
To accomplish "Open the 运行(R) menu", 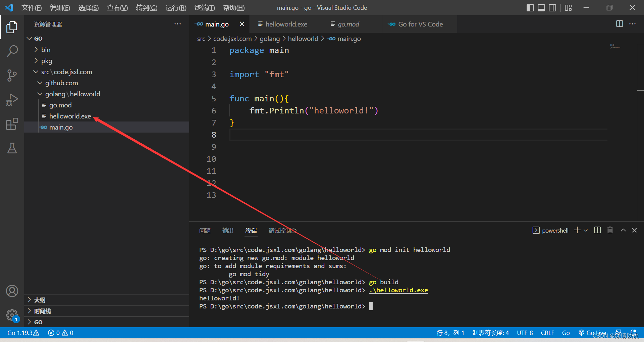I will (x=176, y=8).
